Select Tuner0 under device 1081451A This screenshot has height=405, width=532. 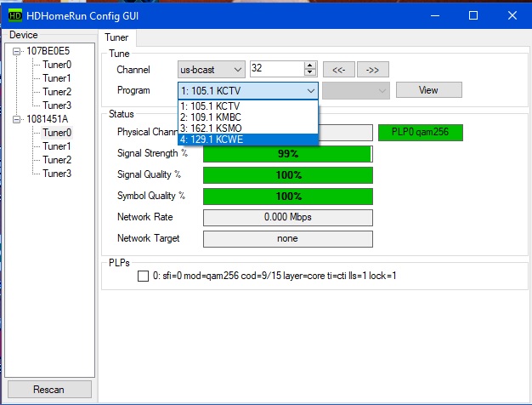(x=57, y=133)
